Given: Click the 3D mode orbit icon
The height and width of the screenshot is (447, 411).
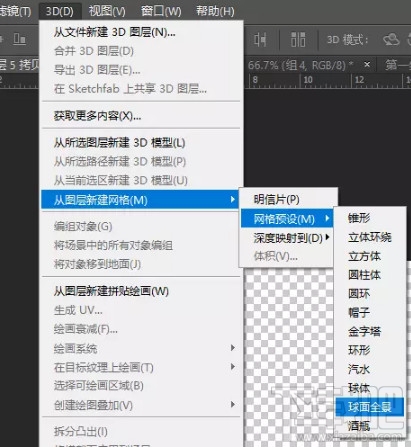Looking at the screenshot, I should coord(391,40).
